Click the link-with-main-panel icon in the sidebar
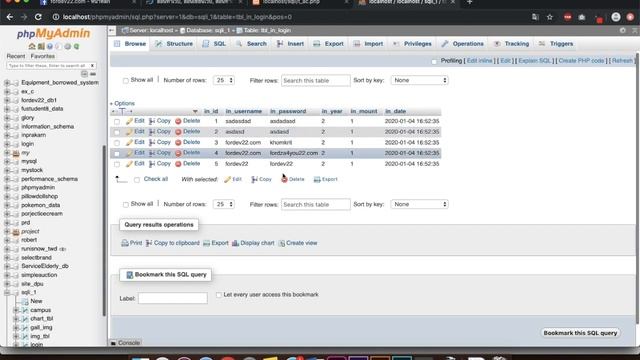 tap(93, 74)
